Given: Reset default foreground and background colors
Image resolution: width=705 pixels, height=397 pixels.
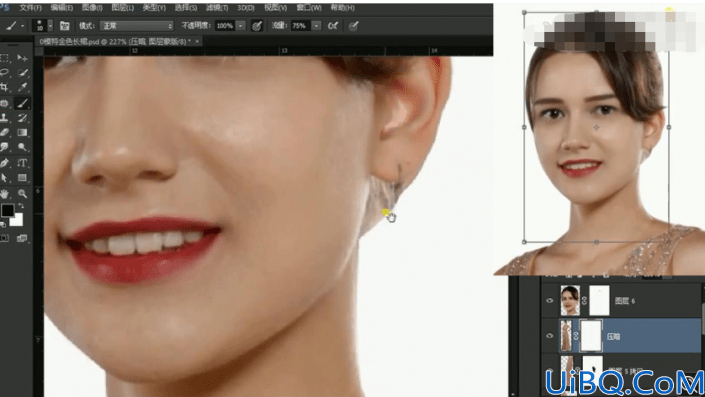Looking at the screenshot, I should pos(3,224).
